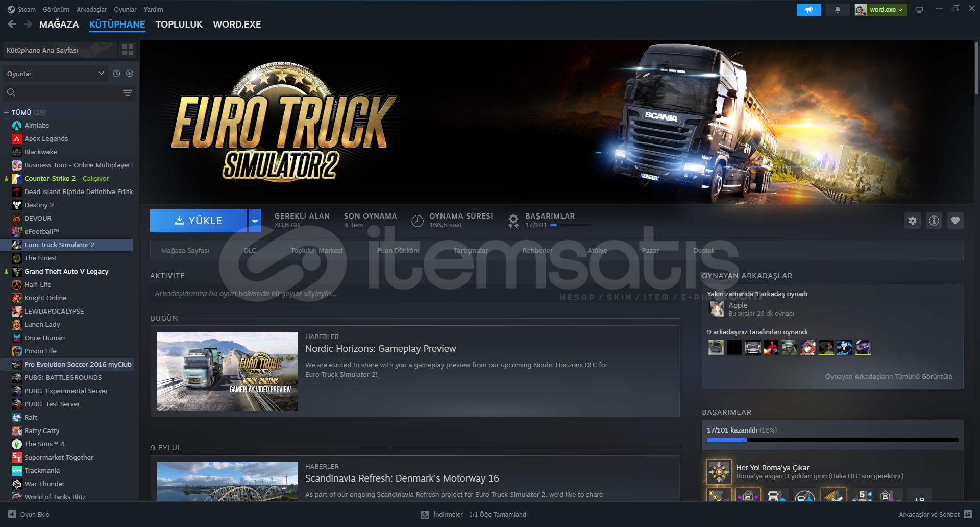Install the game with YÜKLE button

(x=199, y=221)
